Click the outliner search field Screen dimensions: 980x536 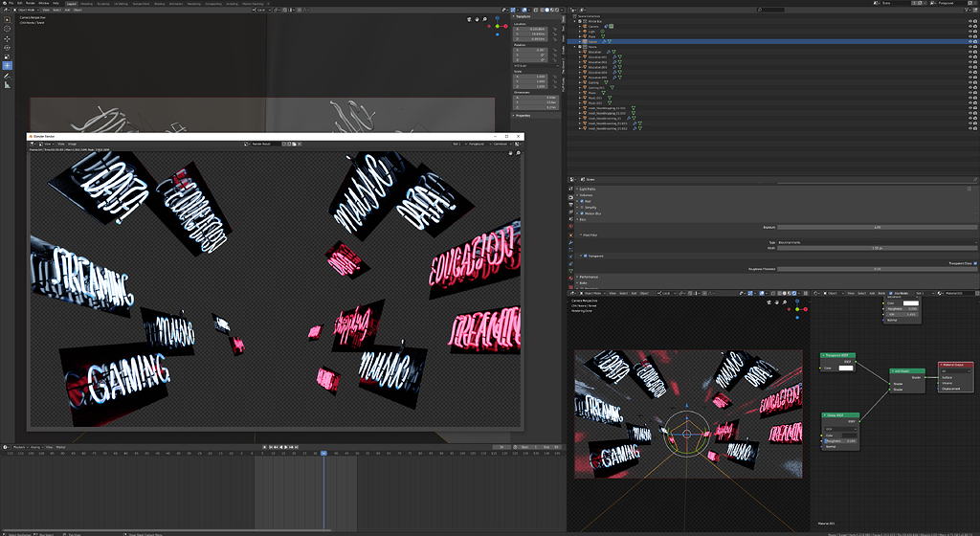pyautogui.click(x=770, y=10)
